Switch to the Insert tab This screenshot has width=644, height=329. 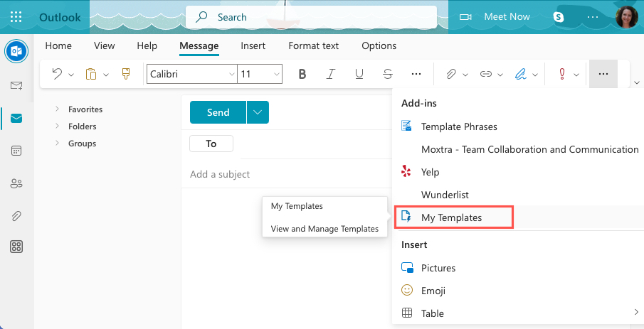click(253, 45)
